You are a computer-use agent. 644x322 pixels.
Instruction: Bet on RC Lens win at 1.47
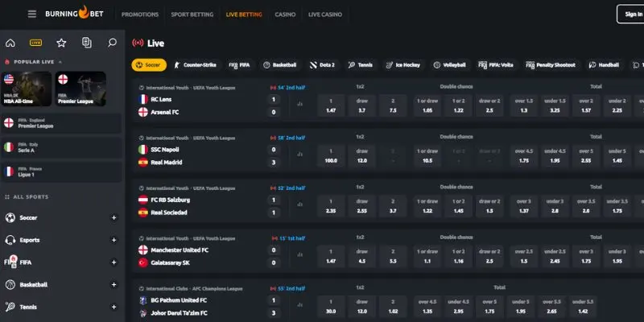pyautogui.click(x=331, y=105)
